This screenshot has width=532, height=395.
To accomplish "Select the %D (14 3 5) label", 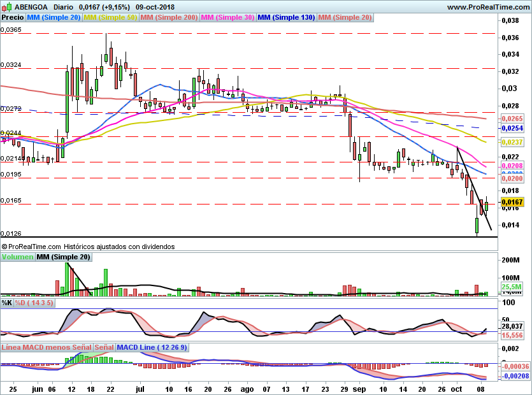I will click(34, 303).
